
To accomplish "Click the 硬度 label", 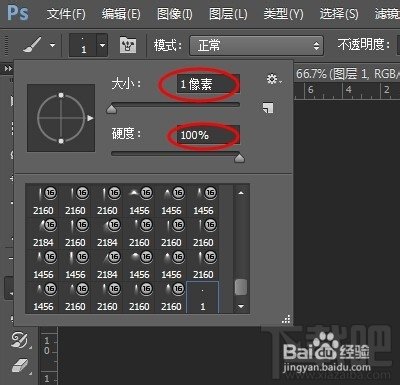I will click(126, 134).
